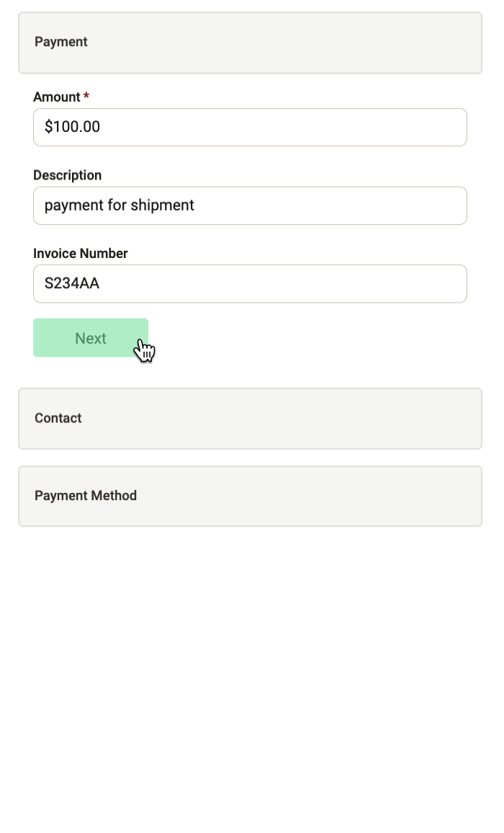This screenshot has height=833, width=504.
Task: Focus the Amount input field
Action: coord(249,128)
